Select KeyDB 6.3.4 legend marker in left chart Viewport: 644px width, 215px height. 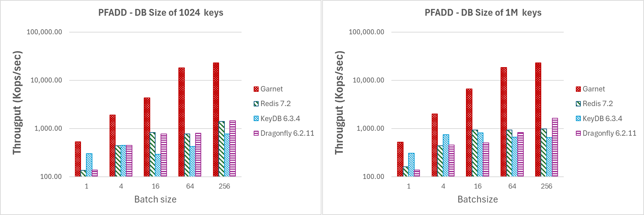pos(256,119)
